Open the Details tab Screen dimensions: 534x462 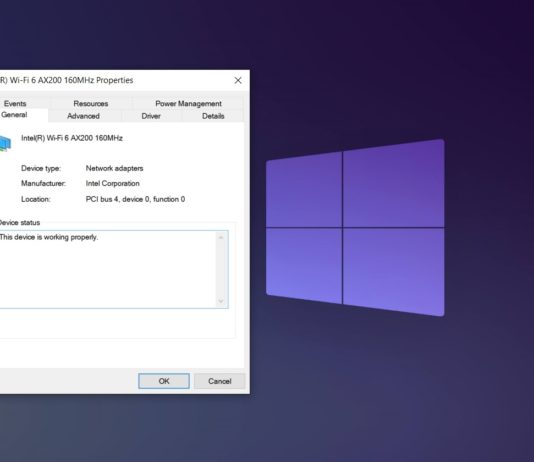pos(213,116)
